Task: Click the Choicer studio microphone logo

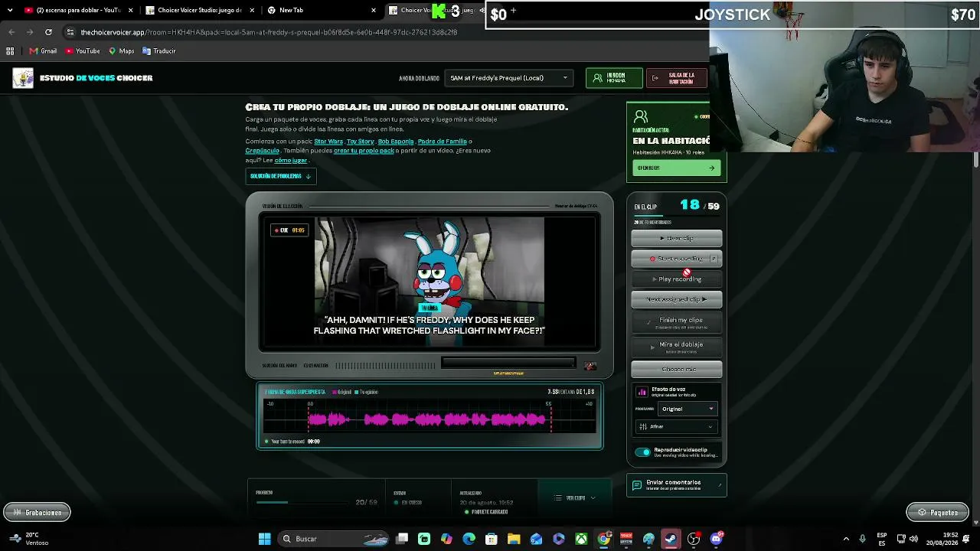Action: coord(23,78)
